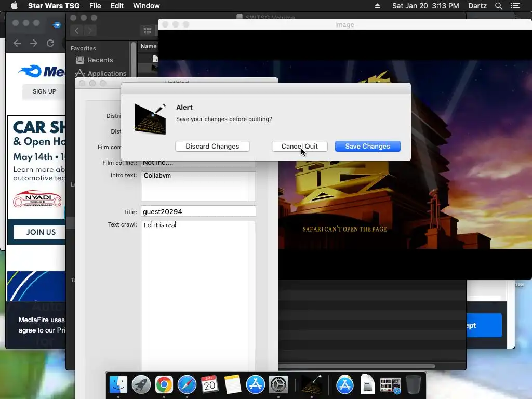Screen dimensions: 532x399
Task: Click the Name column header in Finder
Action: pos(149,46)
